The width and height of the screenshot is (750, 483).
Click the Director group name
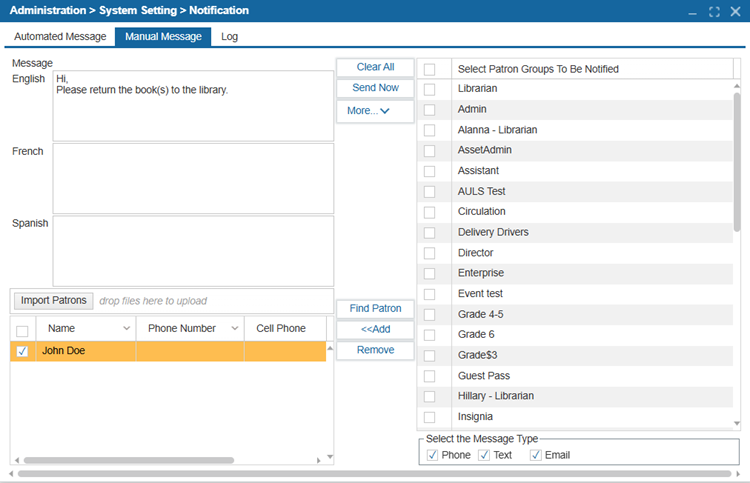pos(475,253)
